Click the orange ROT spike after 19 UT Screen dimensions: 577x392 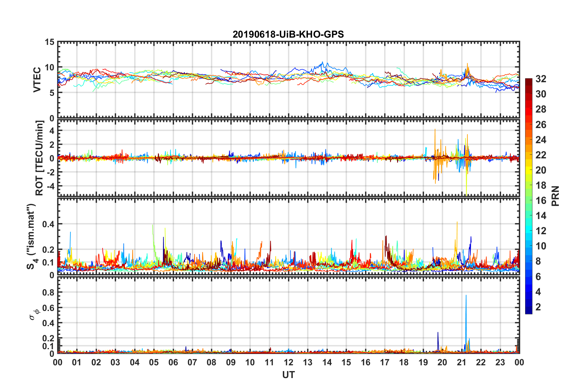[x=435, y=156]
